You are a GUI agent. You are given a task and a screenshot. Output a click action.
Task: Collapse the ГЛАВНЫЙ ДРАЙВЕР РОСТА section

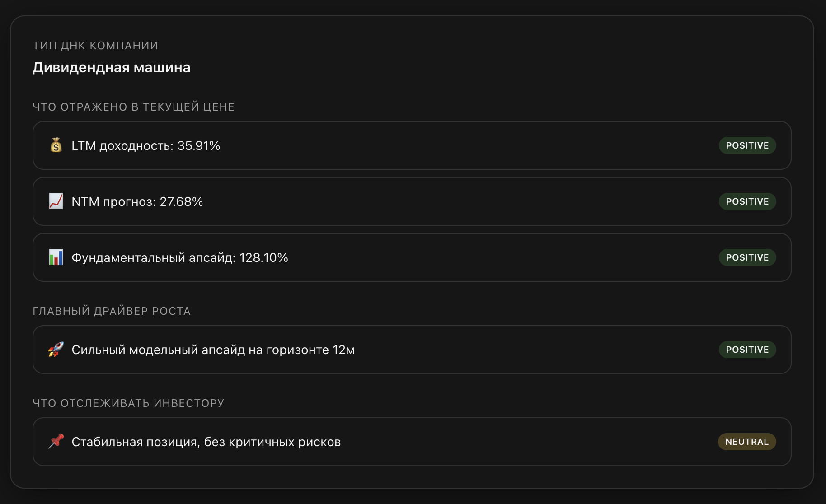112,311
